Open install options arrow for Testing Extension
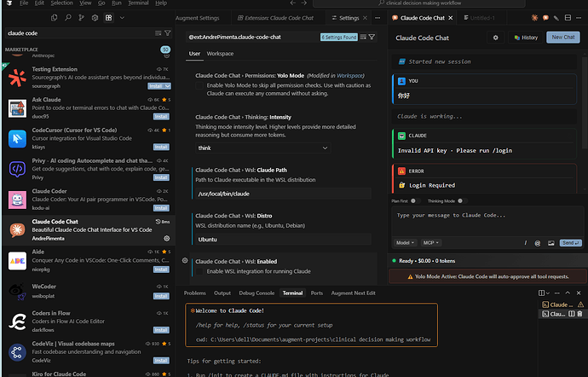This screenshot has width=588, height=377. tap(168, 86)
